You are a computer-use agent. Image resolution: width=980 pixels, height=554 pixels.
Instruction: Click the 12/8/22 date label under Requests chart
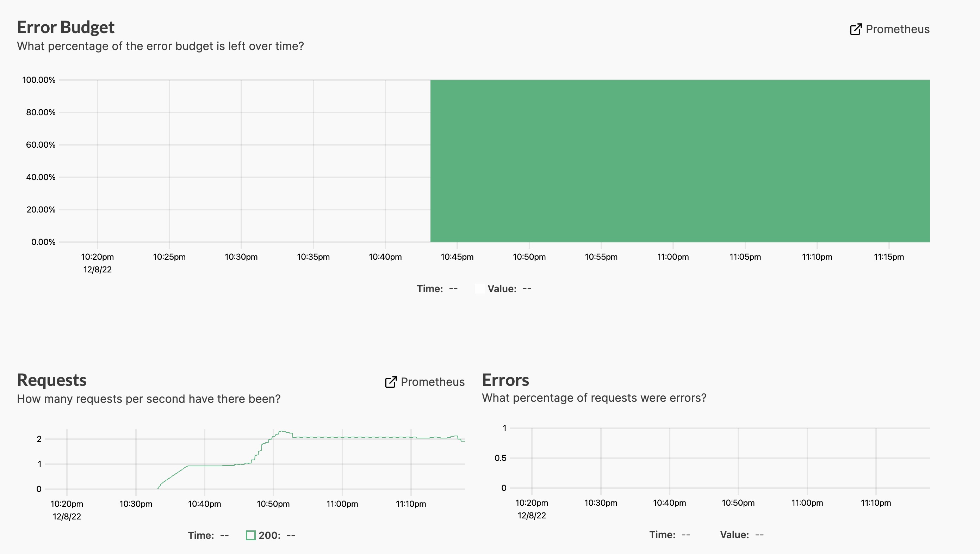67,516
